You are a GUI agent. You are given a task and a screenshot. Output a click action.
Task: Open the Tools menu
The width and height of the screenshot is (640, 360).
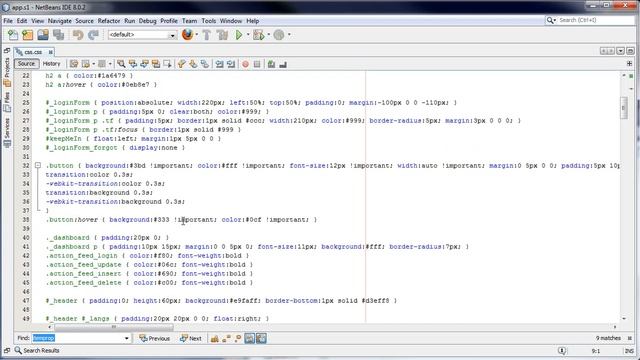point(209,21)
